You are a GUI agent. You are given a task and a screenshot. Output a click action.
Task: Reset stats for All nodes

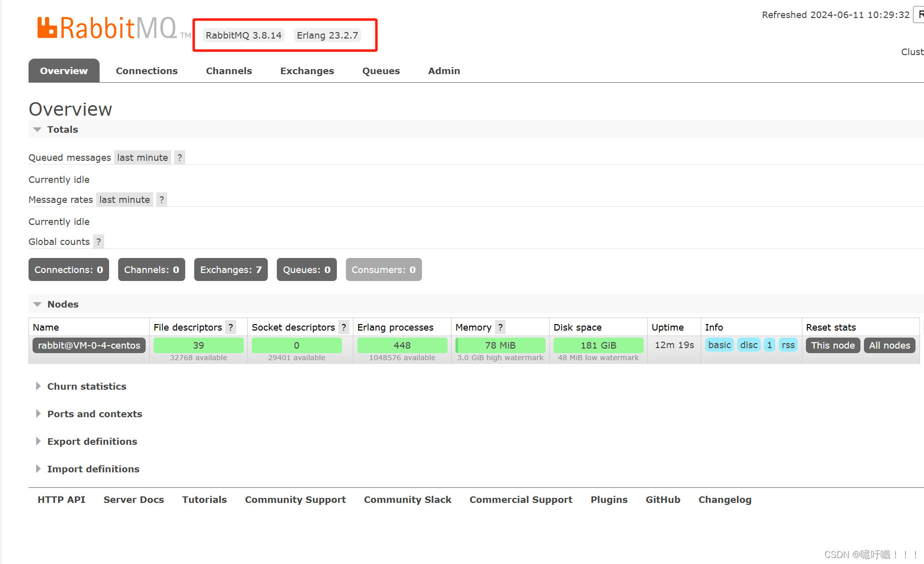point(889,345)
